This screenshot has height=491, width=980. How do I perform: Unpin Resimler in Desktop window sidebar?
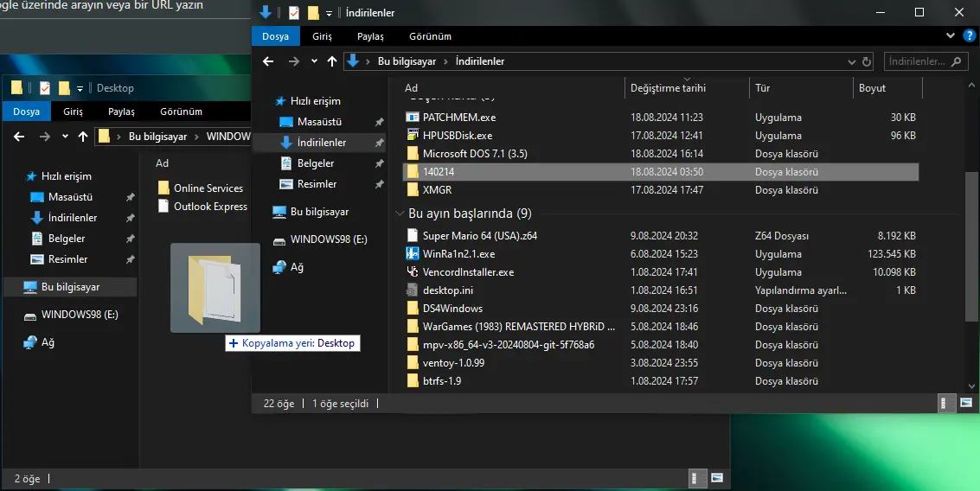[x=130, y=258]
